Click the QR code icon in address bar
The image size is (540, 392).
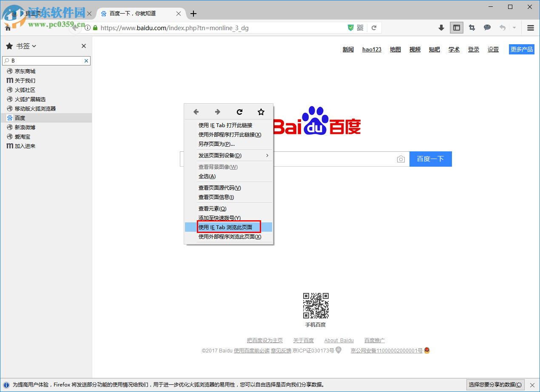point(360,27)
